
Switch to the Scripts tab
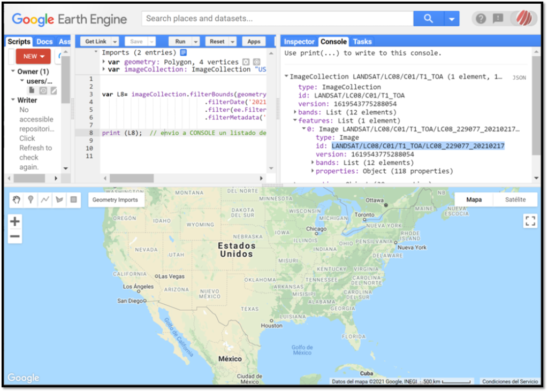pos(19,42)
